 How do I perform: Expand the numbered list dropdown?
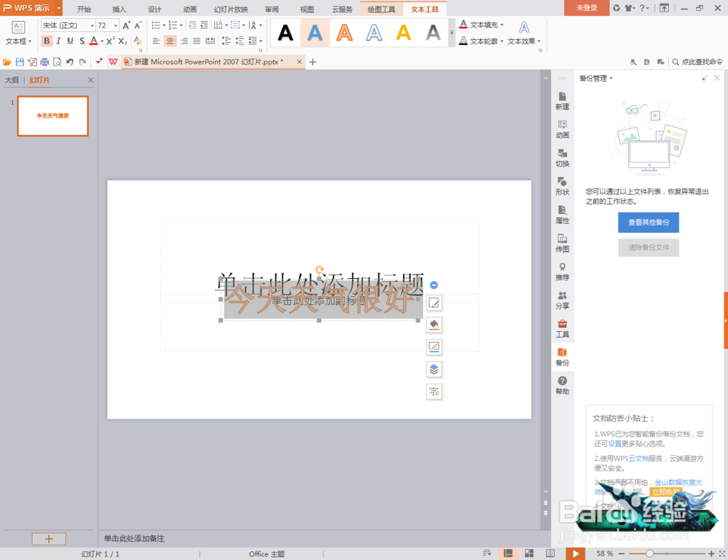pos(181,25)
